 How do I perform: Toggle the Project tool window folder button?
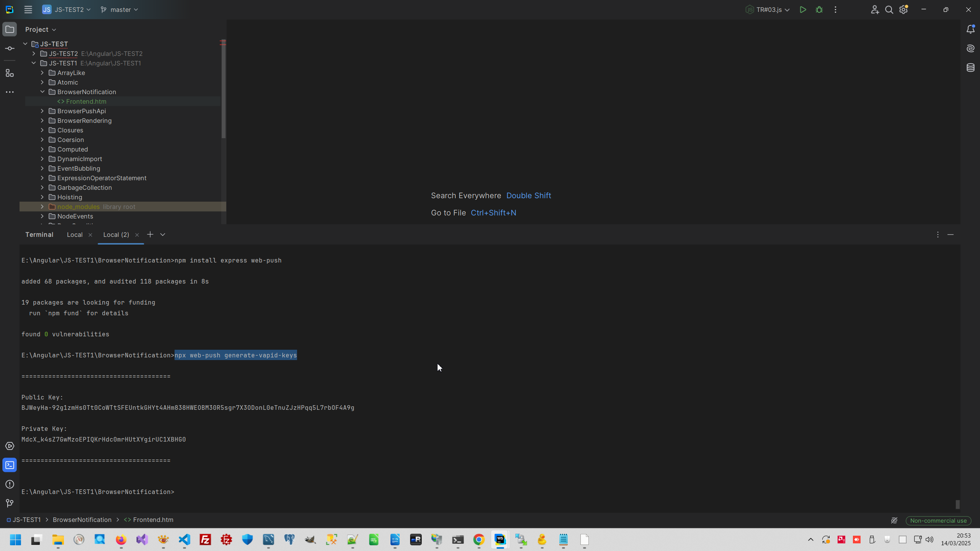pos(10,29)
